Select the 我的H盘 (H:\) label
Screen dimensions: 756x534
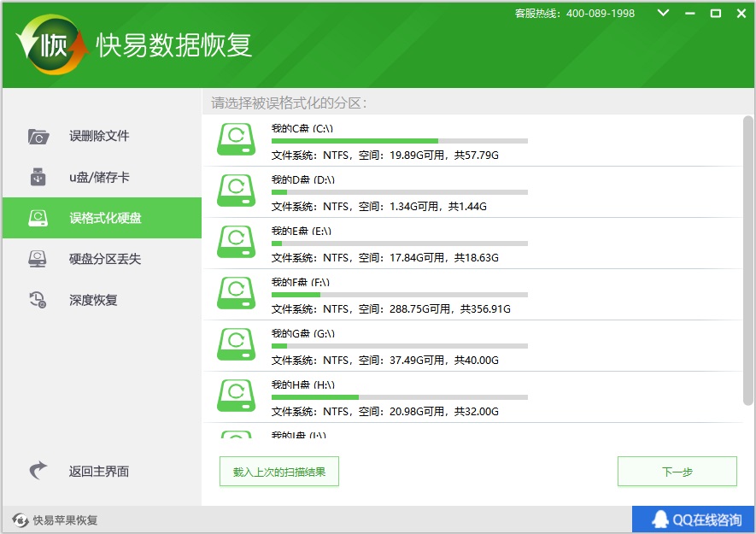303,384
